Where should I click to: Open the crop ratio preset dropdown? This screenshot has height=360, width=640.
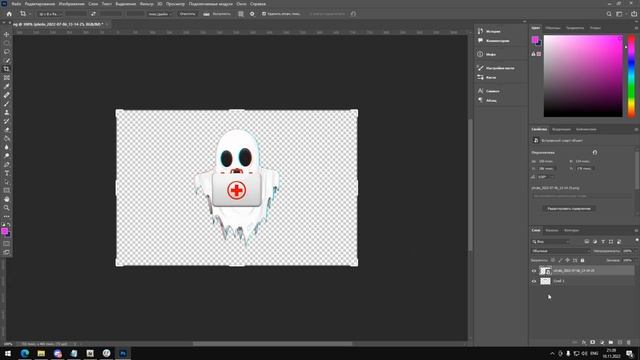(x=50, y=14)
